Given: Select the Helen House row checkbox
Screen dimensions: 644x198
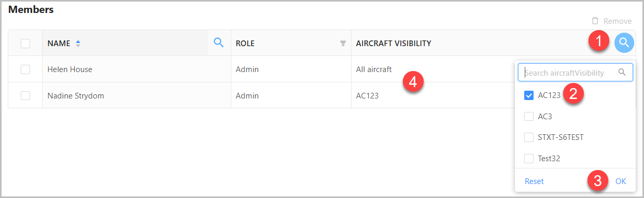Looking at the screenshot, I should click(x=25, y=69).
